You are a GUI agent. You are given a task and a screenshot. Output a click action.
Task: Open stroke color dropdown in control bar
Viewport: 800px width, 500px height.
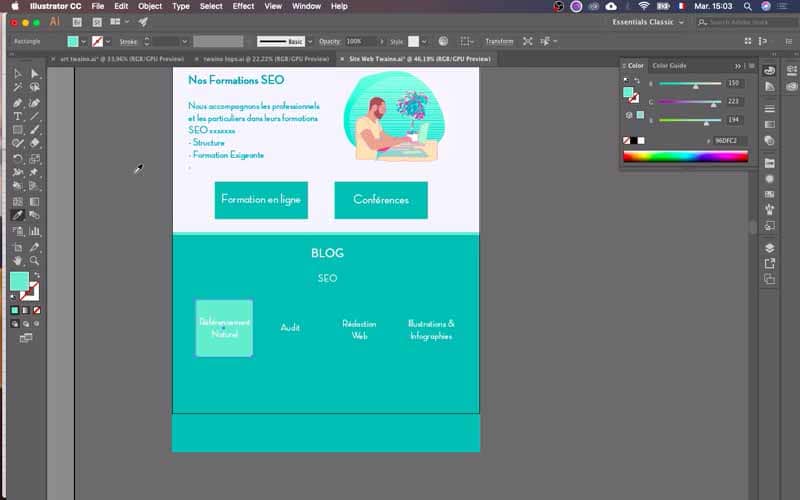(108, 41)
